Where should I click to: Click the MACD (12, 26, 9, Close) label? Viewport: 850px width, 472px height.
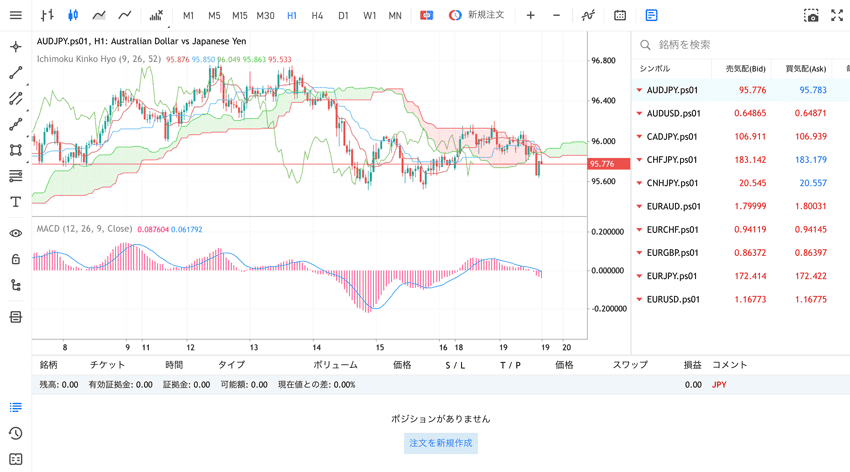(x=84, y=229)
